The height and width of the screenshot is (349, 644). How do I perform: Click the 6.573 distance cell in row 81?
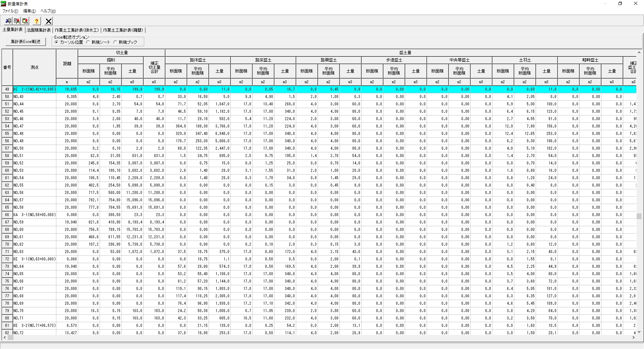pos(67,326)
